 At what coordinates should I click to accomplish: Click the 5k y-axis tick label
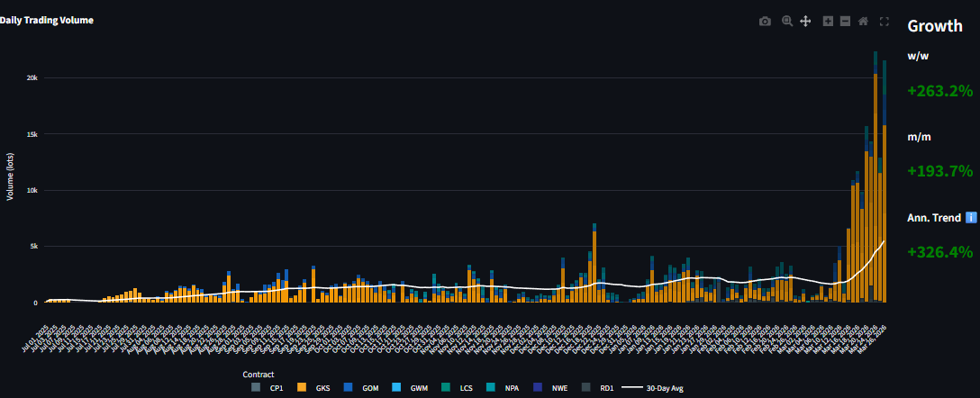(33, 247)
